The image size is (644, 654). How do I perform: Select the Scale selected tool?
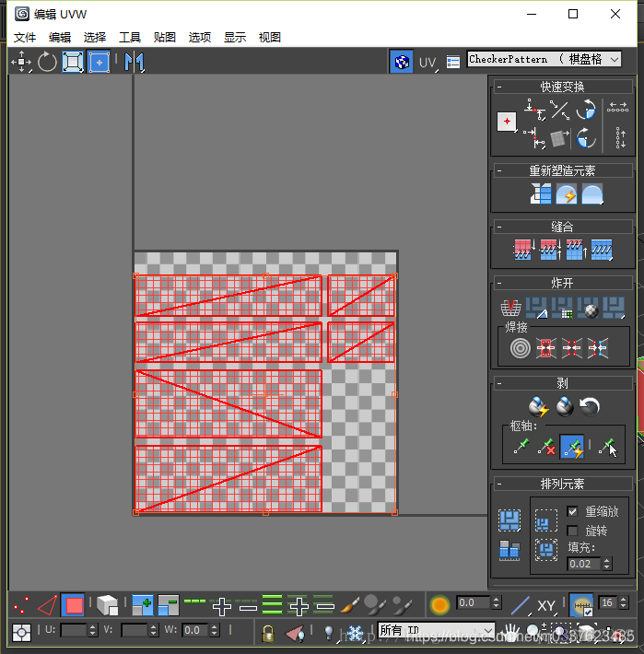tap(73, 62)
